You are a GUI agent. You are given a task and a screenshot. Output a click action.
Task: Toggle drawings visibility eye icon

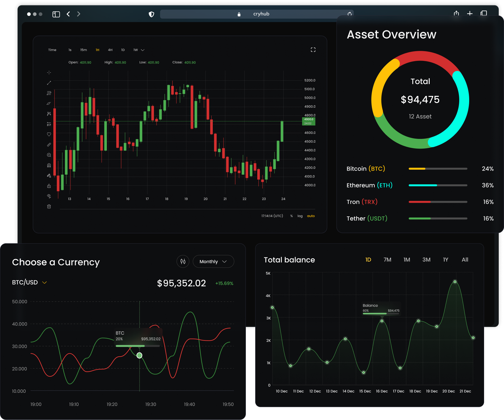click(49, 196)
